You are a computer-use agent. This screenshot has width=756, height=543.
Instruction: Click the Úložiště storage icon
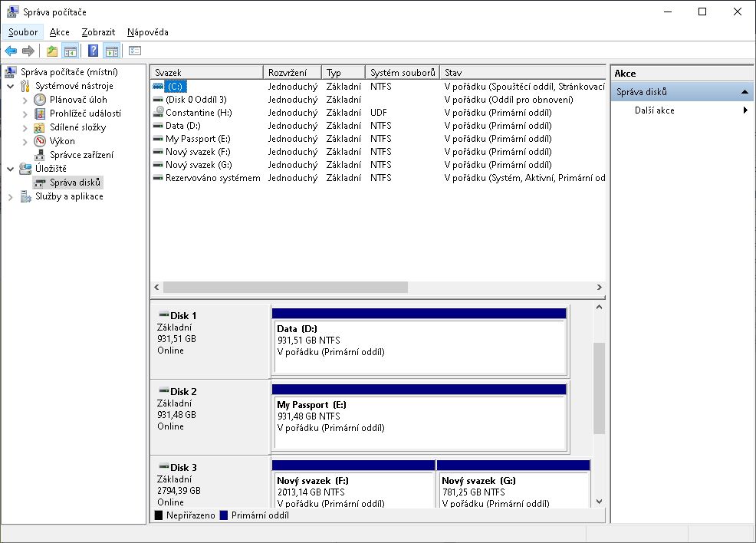click(x=25, y=168)
